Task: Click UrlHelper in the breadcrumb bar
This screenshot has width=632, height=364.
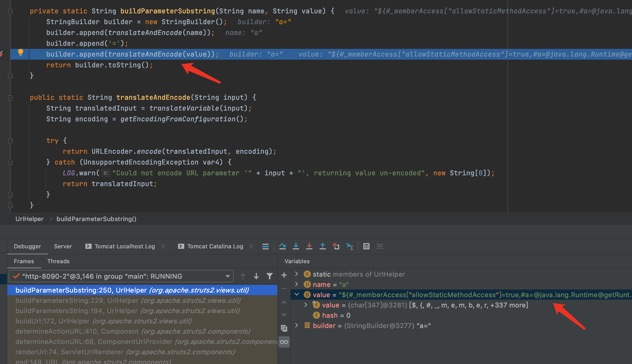Action: (x=29, y=219)
